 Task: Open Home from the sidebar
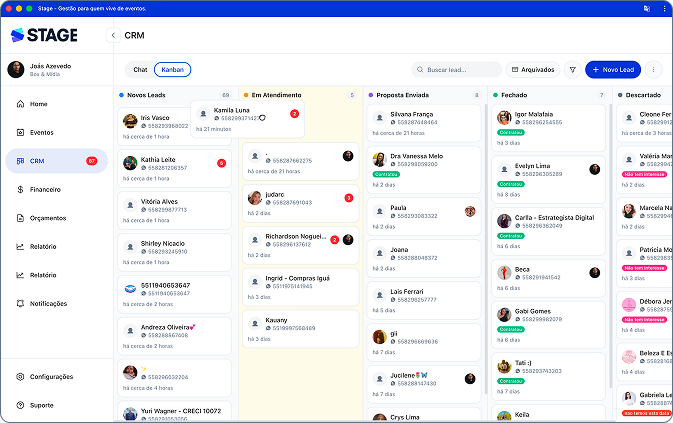point(38,104)
